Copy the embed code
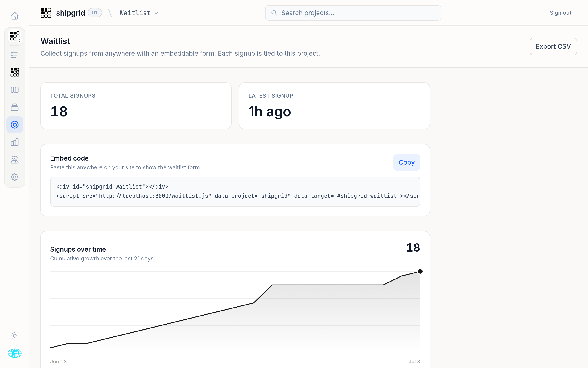The image size is (588, 368). (407, 162)
